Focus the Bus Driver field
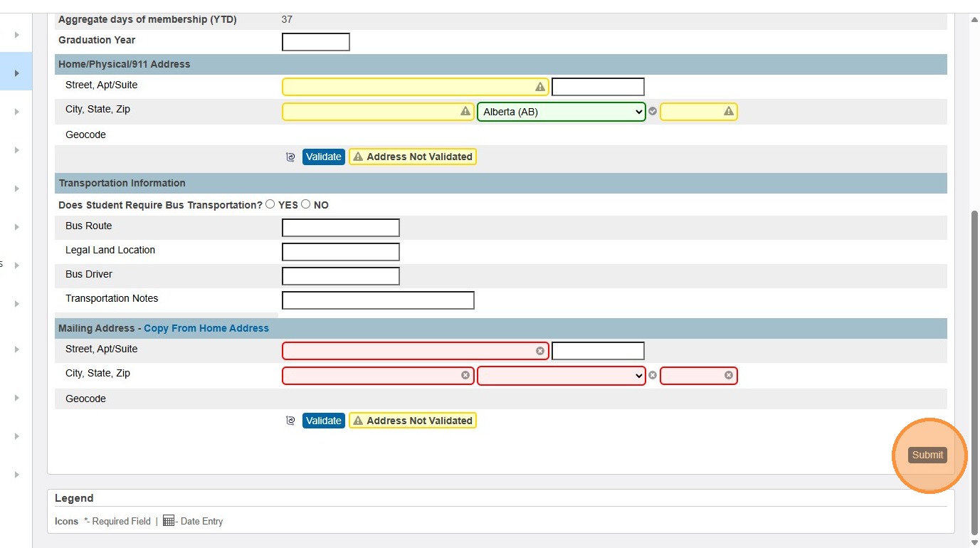Viewport: 980px width, 548px height. 341,276
